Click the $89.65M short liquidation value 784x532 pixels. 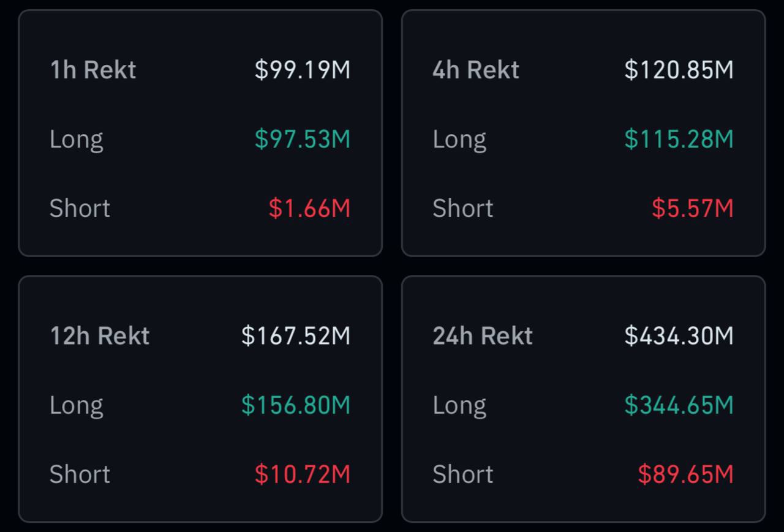(x=685, y=474)
